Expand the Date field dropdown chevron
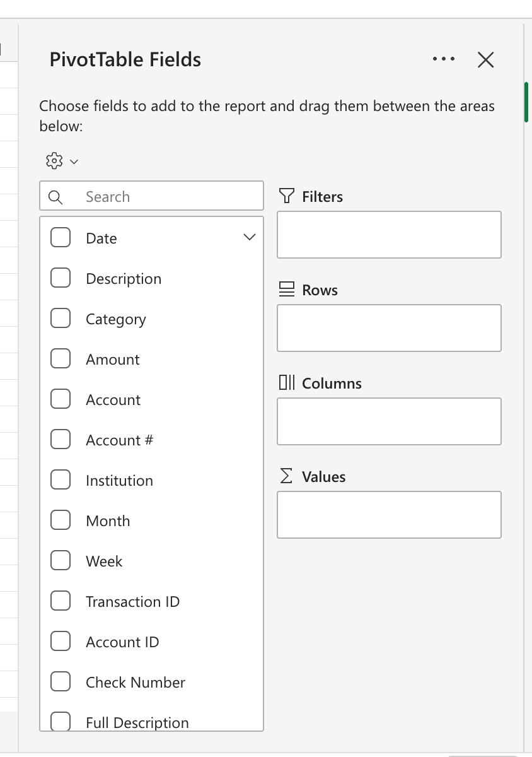This screenshot has height=757, width=532. 249,238
